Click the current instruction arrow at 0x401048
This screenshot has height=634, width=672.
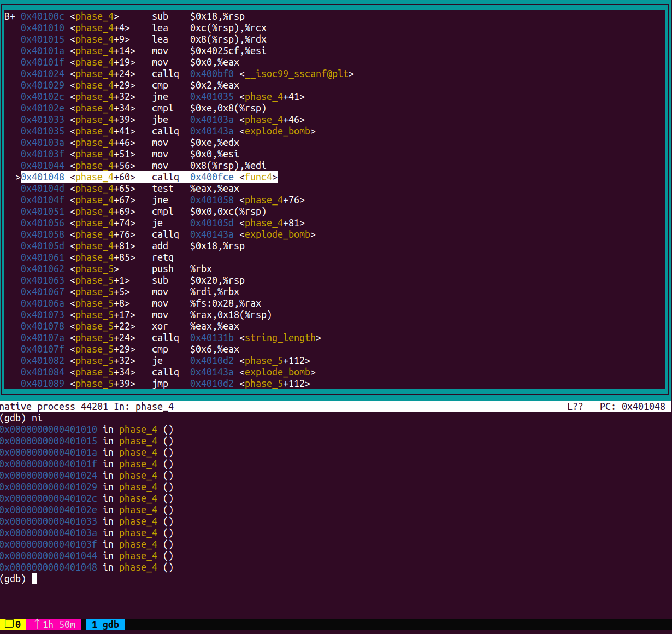click(18, 177)
